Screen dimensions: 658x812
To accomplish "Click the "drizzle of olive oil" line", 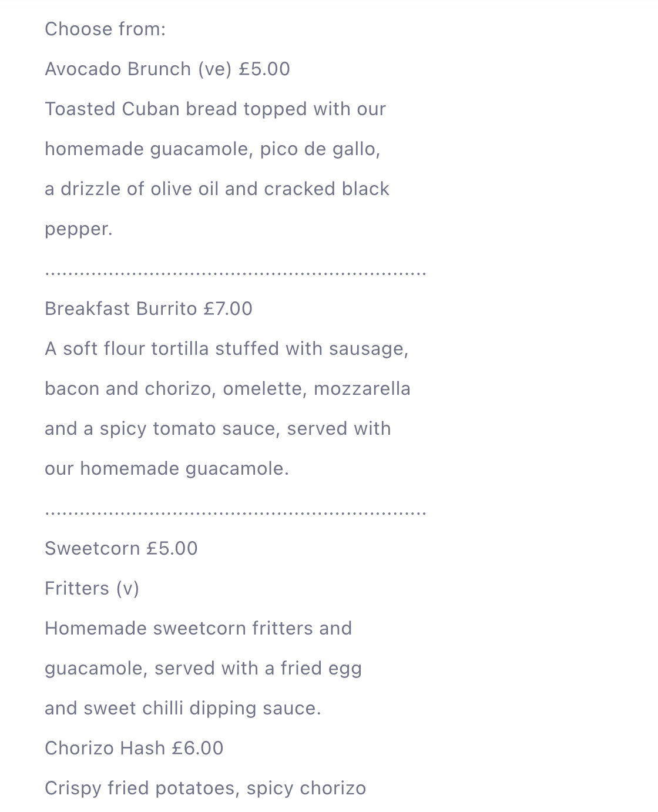I will click(x=217, y=189).
